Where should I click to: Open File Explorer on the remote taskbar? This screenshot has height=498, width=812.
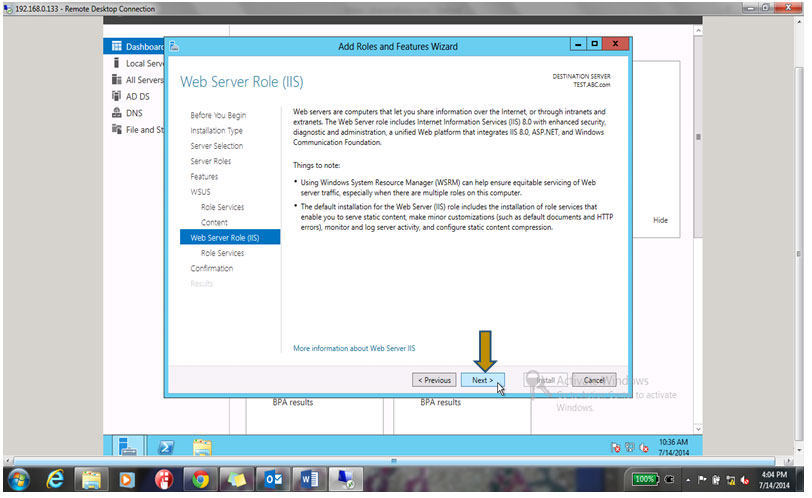(x=202, y=447)
